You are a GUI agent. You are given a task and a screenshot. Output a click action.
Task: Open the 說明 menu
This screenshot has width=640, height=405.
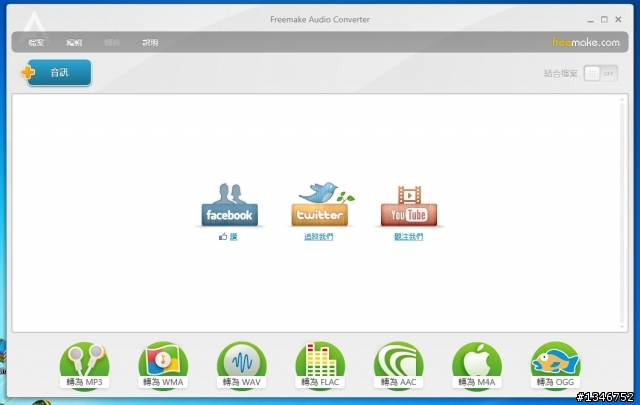tap(150, 42)
